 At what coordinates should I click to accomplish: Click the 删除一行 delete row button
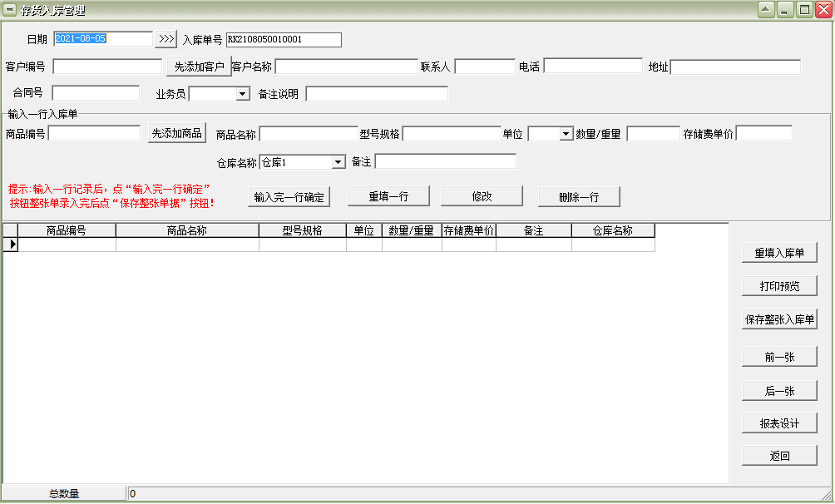coord(579,197)
